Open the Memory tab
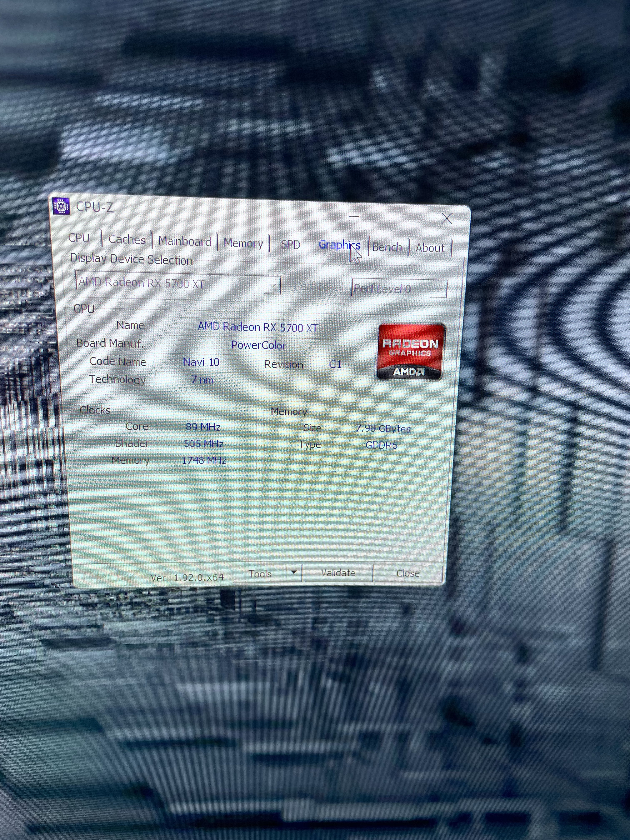Viewport: 630px width, 840px height. click(243, 243)
